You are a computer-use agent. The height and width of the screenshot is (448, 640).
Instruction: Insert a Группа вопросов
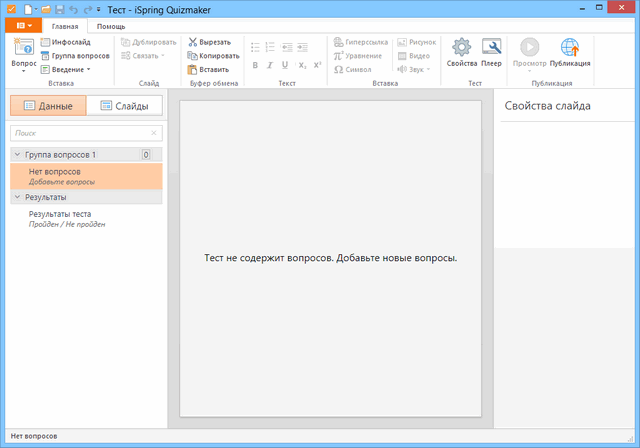pyautogui.click(x=74, y=56)
